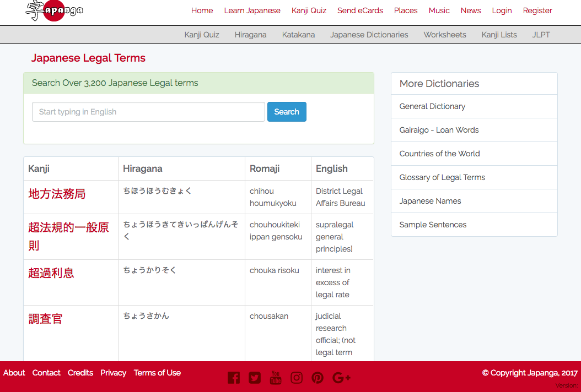This screenshot has width=581, height=392.
Task: Open the YouTube channel icon
Action: (275, 378)
